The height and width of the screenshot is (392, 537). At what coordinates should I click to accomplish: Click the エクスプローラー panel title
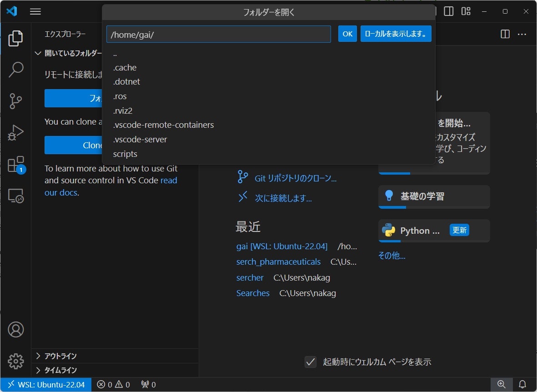(65, 34)
